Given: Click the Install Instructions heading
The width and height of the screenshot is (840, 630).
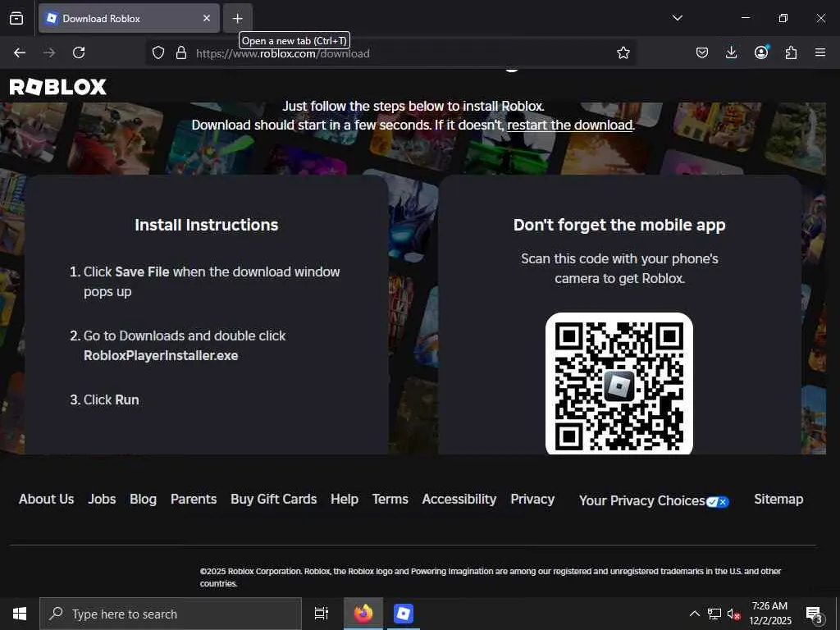Looking at the screenshot, I should (206, 225).
